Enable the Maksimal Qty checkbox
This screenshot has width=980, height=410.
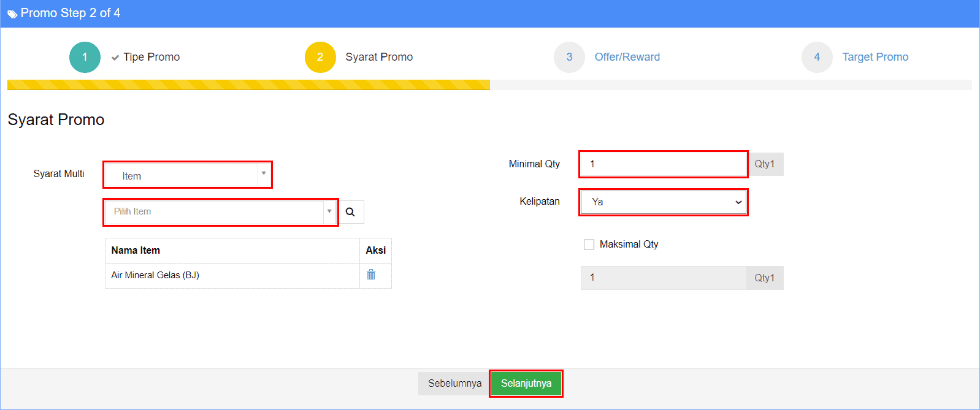coord(589,245)
